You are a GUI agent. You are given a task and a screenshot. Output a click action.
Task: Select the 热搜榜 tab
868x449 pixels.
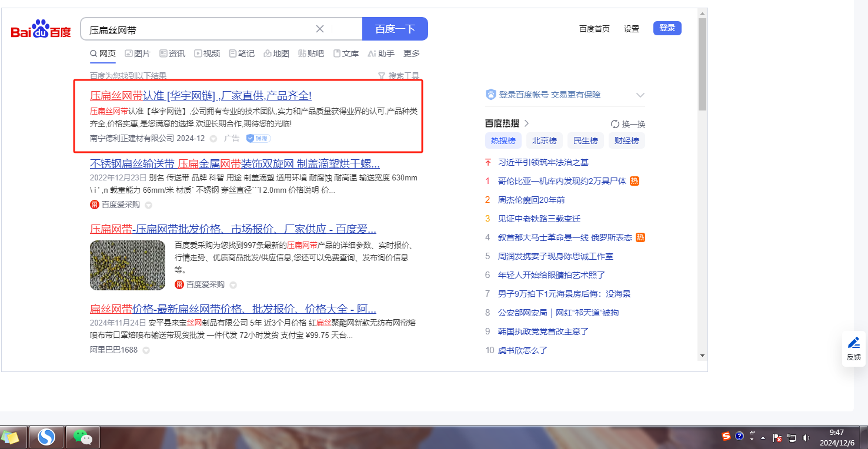503,140
